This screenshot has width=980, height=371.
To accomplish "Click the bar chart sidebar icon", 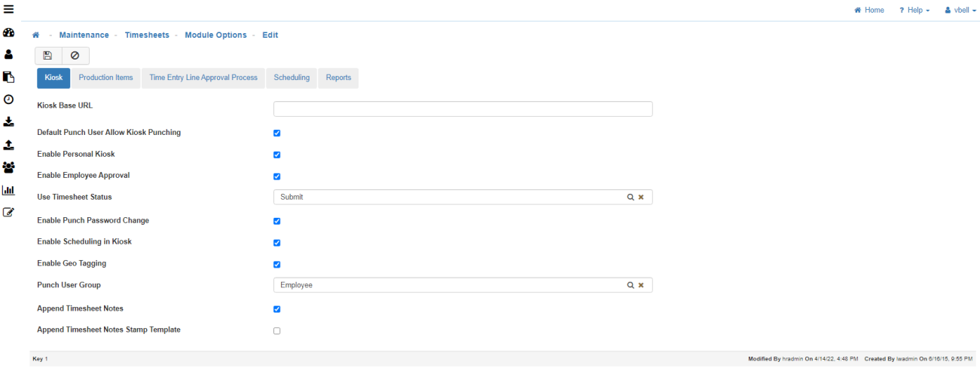I will coord(9,190).
